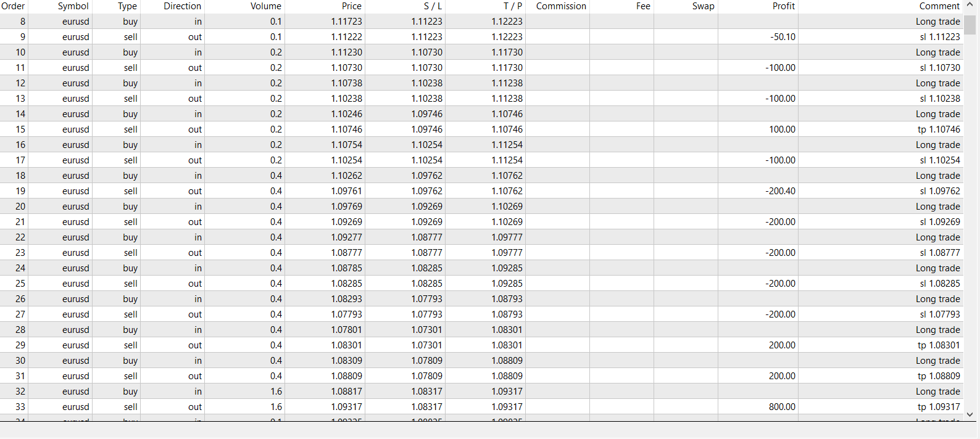The height and width of the screenshot is (439, 980).
Task: Sort by the Profit column header
Action: (x=783, y=6)
